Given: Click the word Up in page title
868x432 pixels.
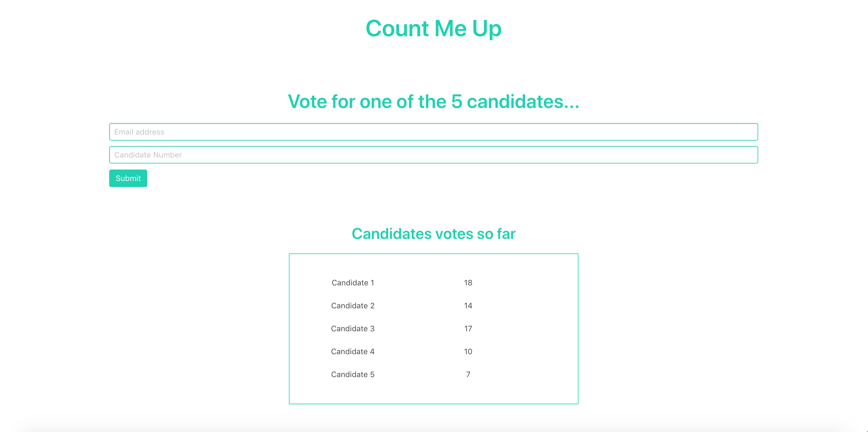Looking at the screenshot, I should point(487,30).
